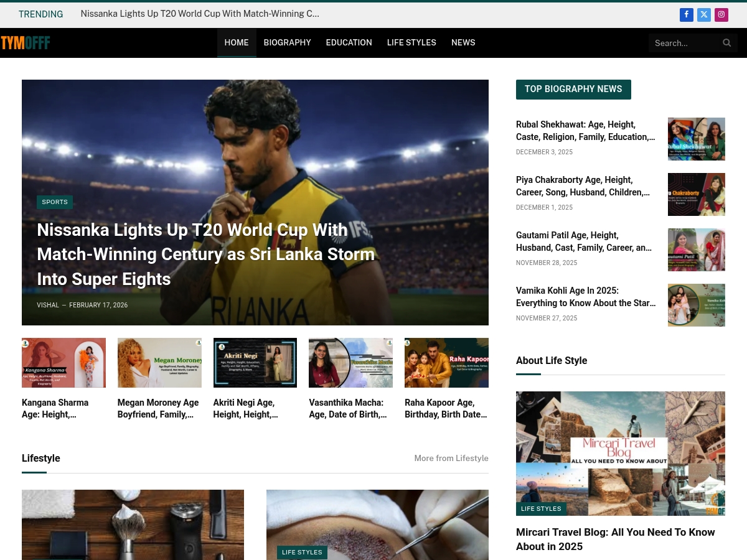Open the Education menu item
The height and width of the screenshot is (560, 747).
click(x=349, y=43)
